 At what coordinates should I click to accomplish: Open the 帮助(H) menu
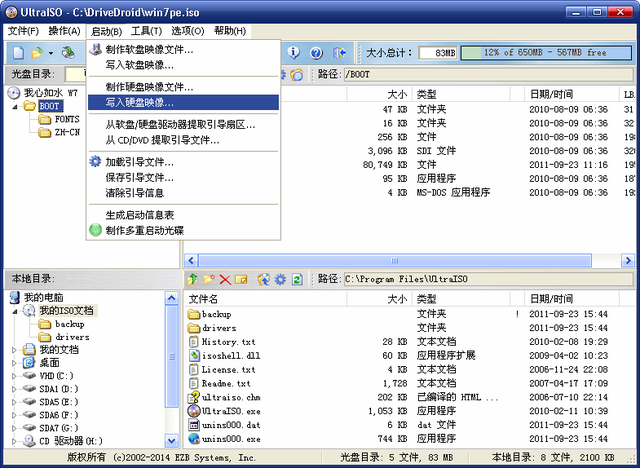(x=230, y=31)
